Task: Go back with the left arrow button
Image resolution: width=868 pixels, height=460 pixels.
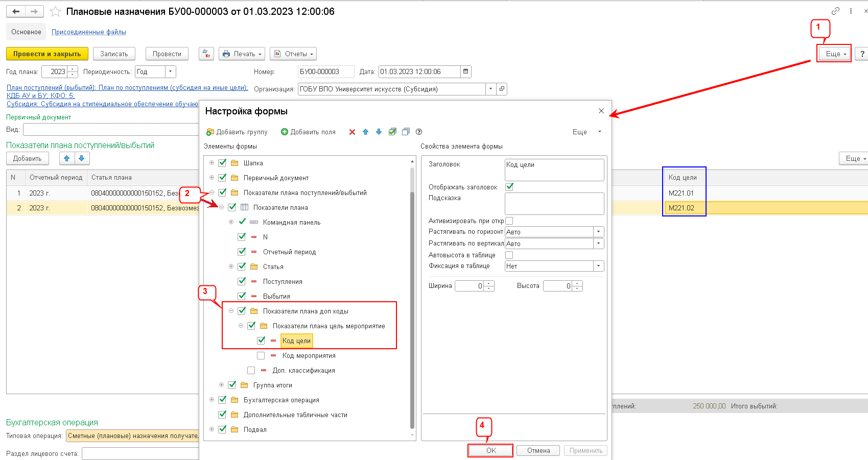Action: pos(16,11)
